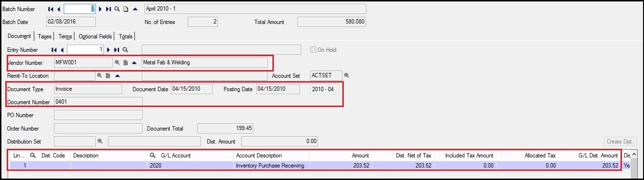The image size is (644, 180).
Task: Go to first batch using Batch Number arrow
Action: tap(51, 9)
